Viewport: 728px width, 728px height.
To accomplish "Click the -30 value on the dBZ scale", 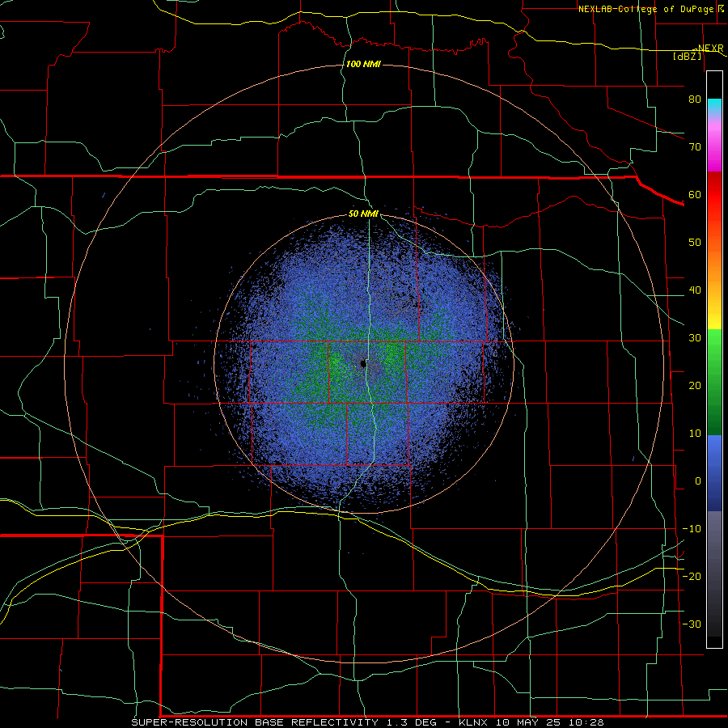I will [x=692, y=624].
